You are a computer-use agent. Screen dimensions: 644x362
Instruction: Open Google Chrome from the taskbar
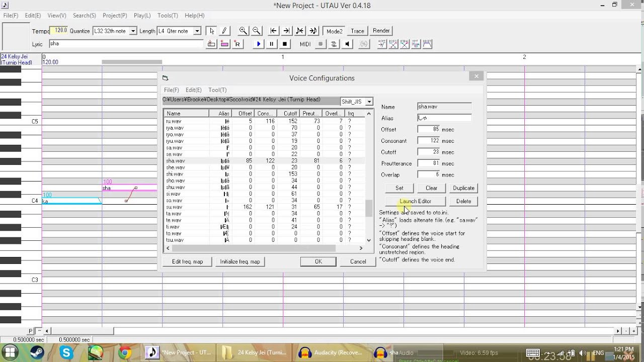125,352
